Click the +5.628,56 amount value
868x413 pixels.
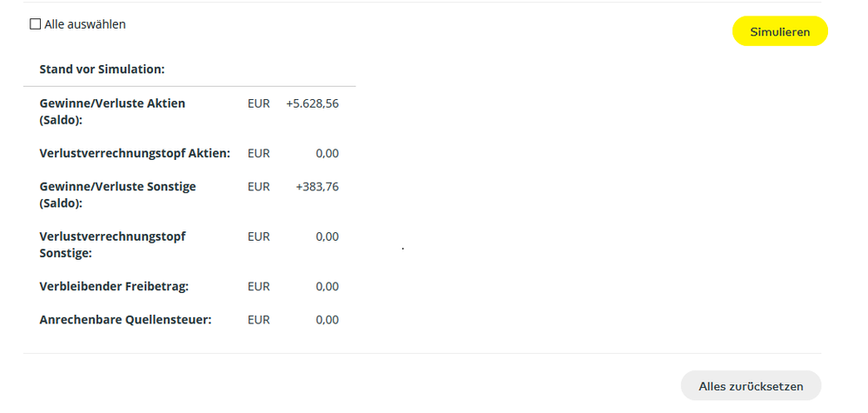point(312,103)
